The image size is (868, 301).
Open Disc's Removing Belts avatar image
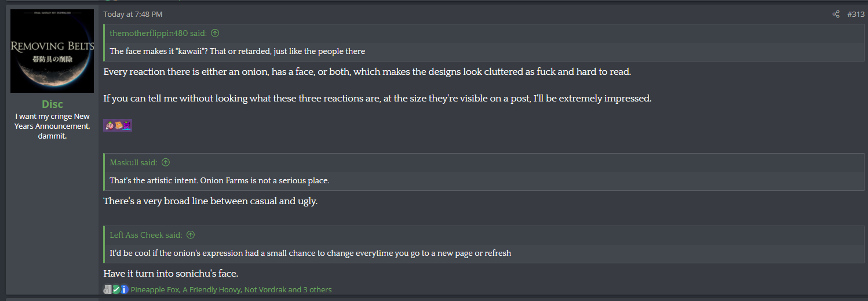click(x=52, y=51)
